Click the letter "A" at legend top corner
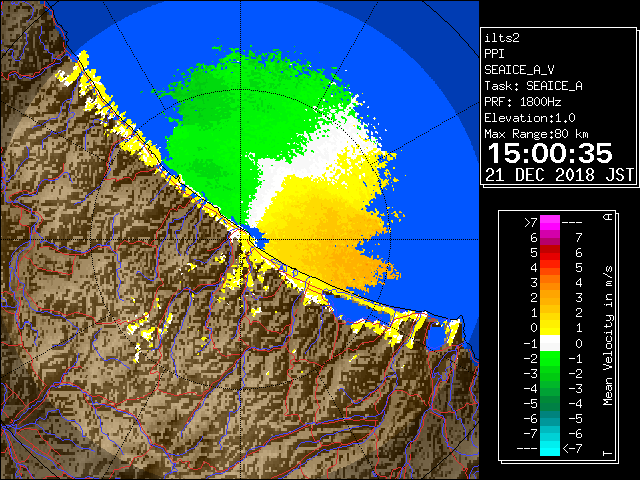Viewport: 640px width, 480px height. click(x=608, y=217)
